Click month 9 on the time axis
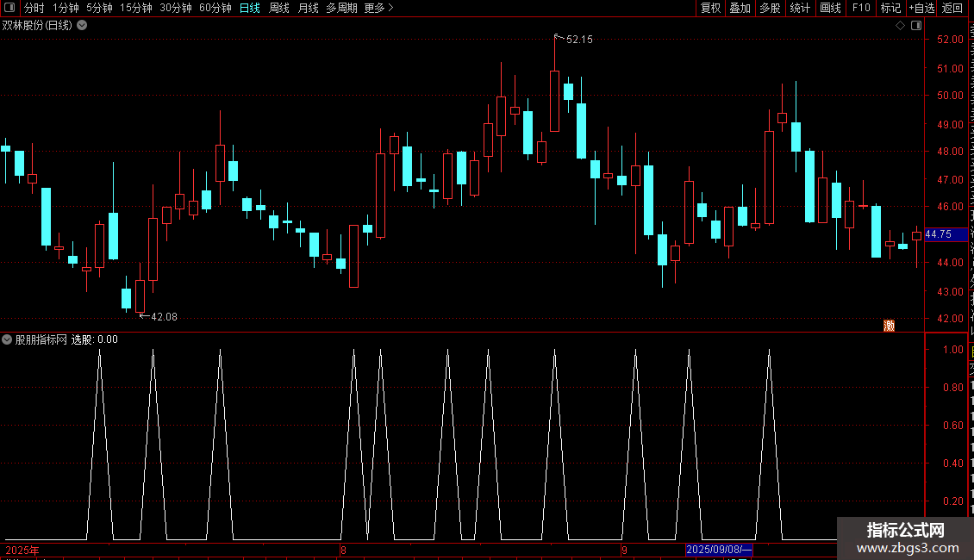The height and width of the screenshot is (560, 974). (625, 550)
